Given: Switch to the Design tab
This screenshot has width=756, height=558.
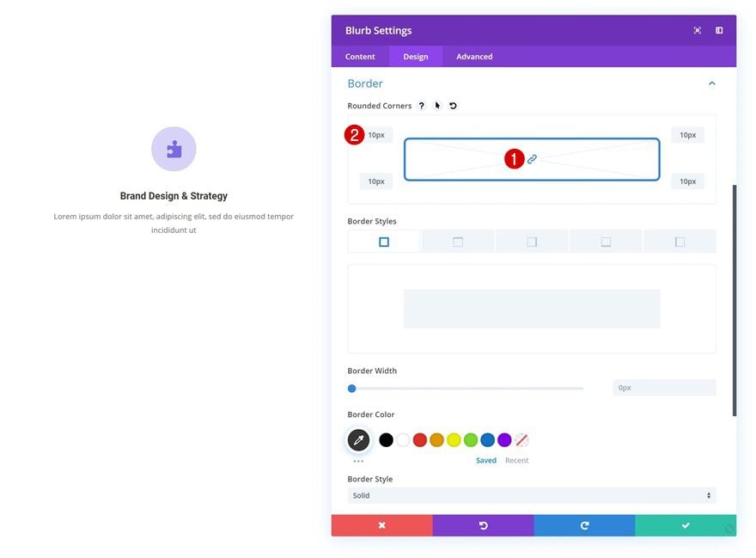Looking at the screenshot, I should click(x=416, y=57).
